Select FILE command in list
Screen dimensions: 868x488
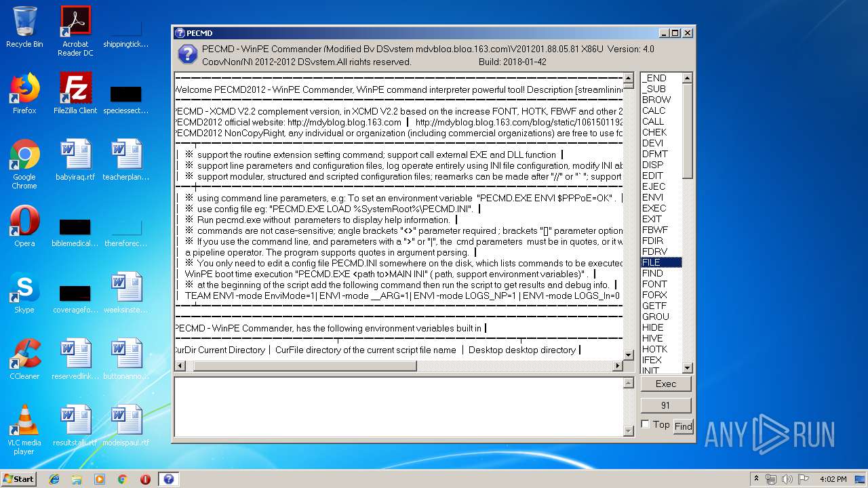(x=661, y=262)
